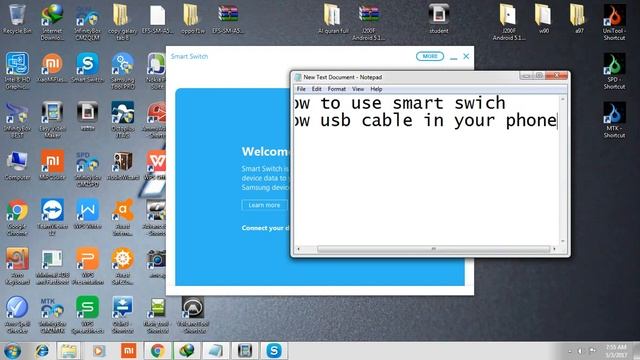Open Notepad Edit menu
The image size is (640, 360).
coord(317,89)
